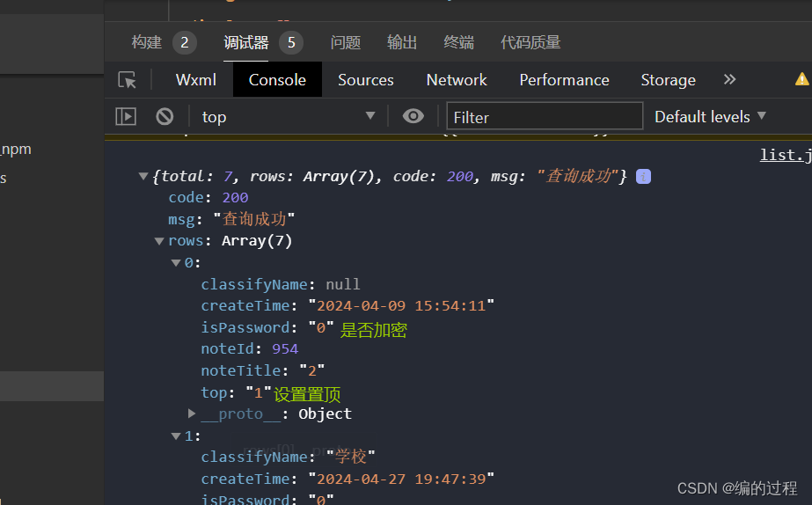Expand the __proto__ Object node

click(x=192, y=414)
